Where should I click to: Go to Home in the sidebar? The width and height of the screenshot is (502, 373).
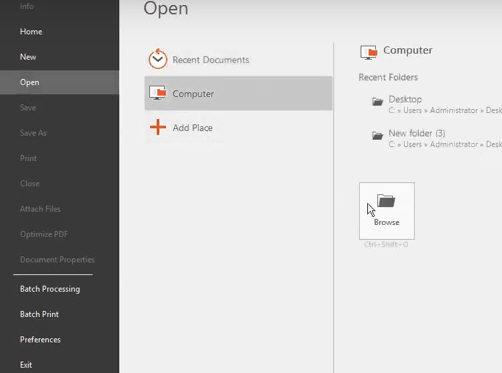pyautogui.click(x=31, y=32)
